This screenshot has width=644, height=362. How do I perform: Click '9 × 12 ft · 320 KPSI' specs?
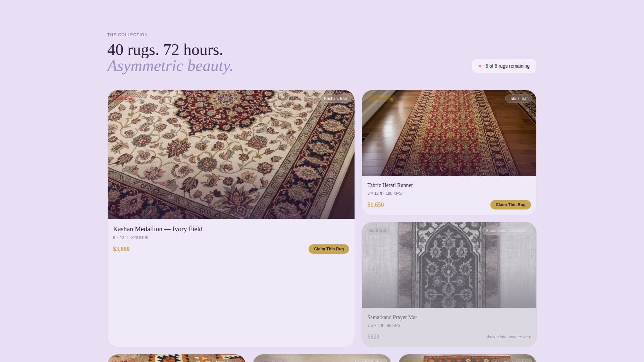click(130, 238)
